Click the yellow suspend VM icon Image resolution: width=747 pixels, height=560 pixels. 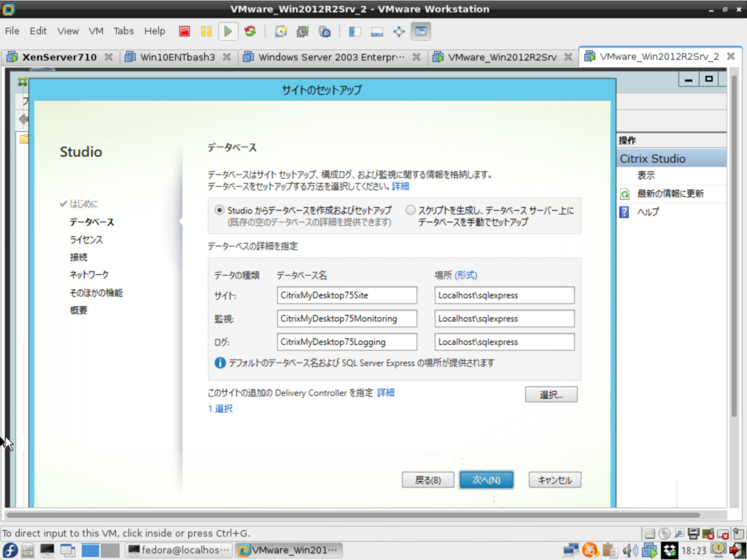tap(206, 31)
